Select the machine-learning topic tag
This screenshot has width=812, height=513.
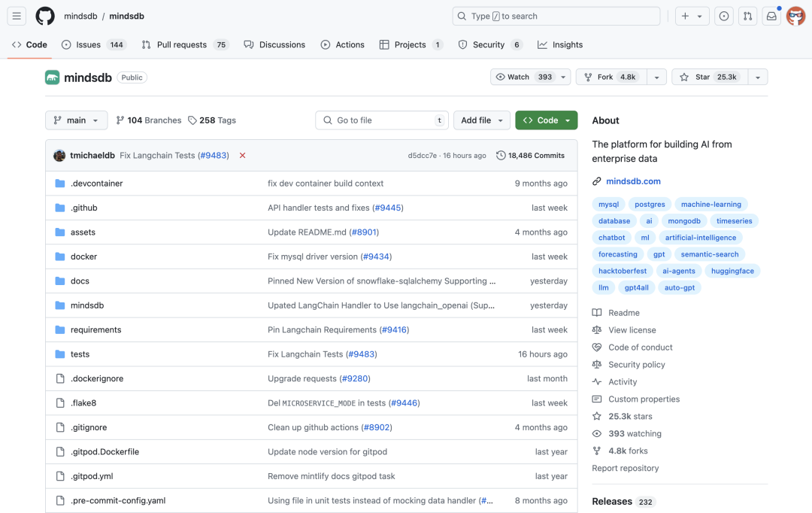(710, 205)
